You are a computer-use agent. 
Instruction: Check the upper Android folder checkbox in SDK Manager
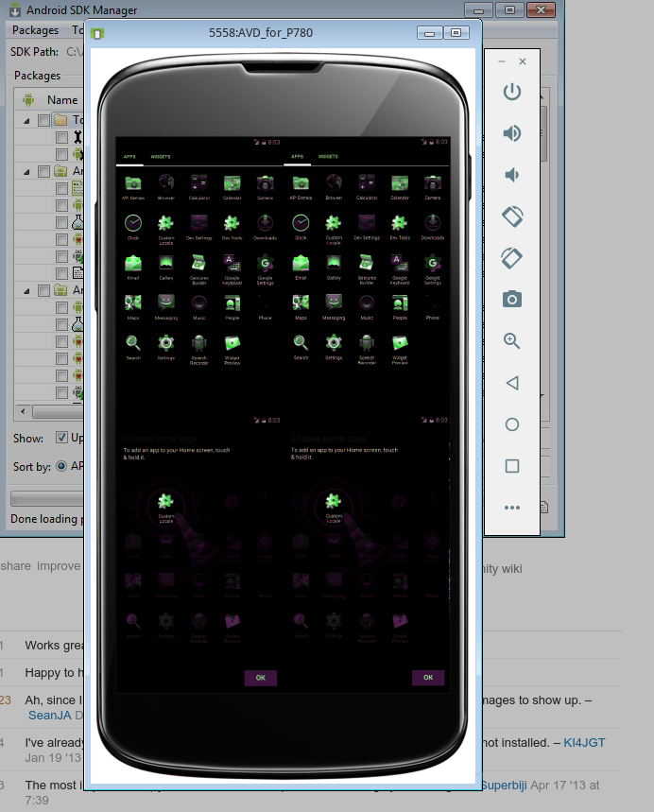pos(44,171)
